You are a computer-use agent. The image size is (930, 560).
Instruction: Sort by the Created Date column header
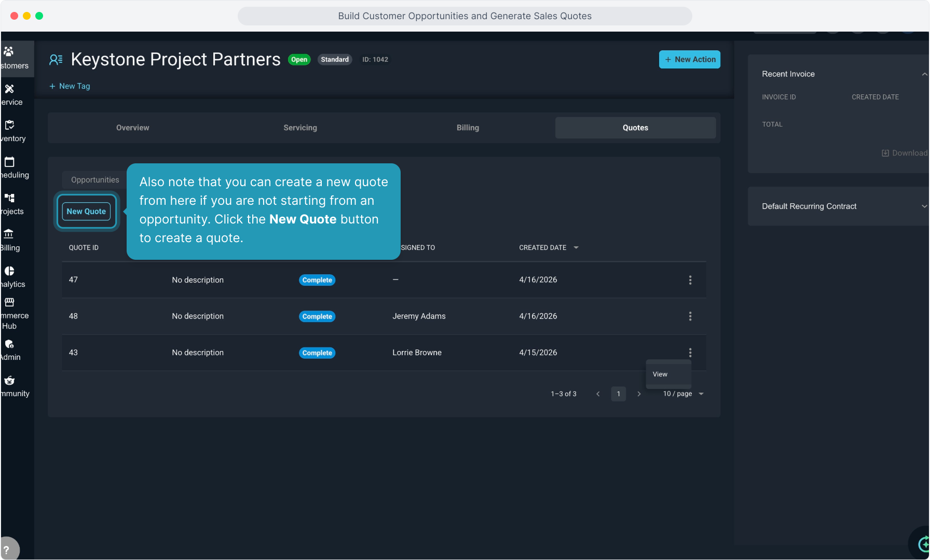543,248
